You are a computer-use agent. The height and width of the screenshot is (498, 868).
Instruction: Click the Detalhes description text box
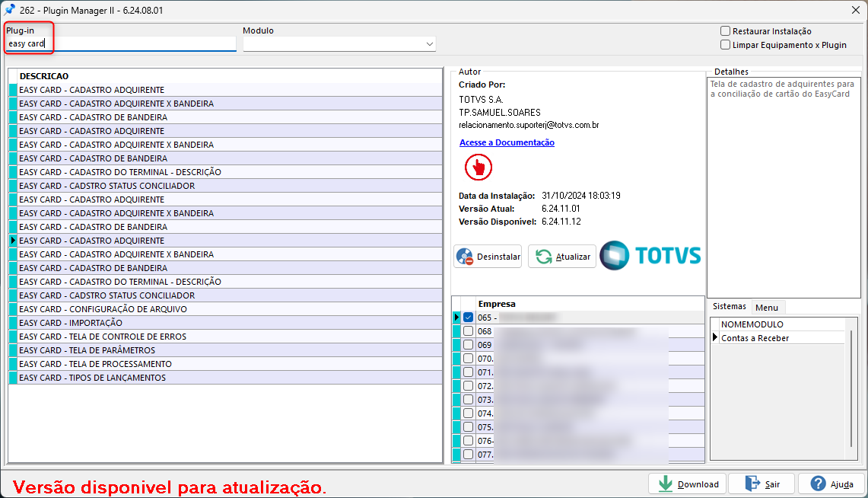tap(784, 187)
